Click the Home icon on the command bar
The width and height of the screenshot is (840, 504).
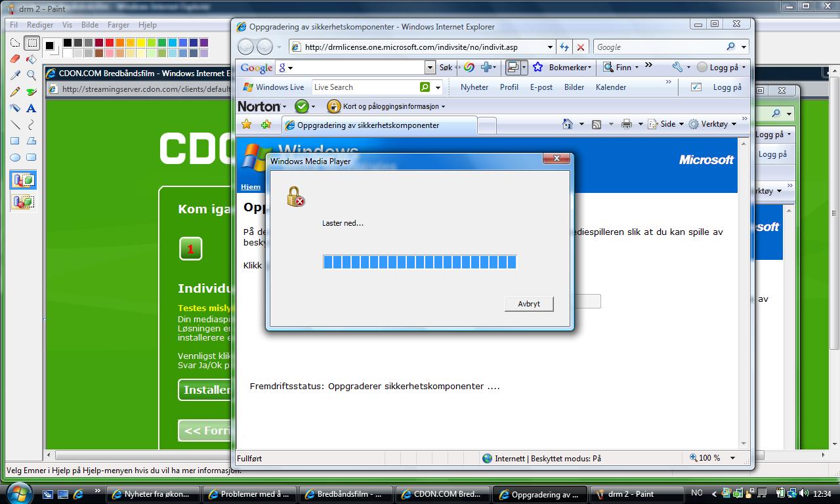[568, 124]
